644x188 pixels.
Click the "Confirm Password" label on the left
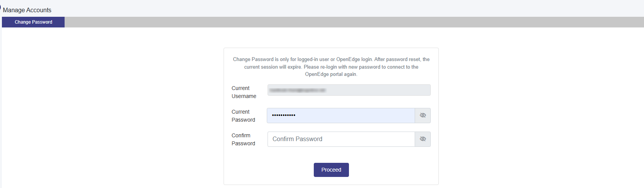[x=243, y=140]
